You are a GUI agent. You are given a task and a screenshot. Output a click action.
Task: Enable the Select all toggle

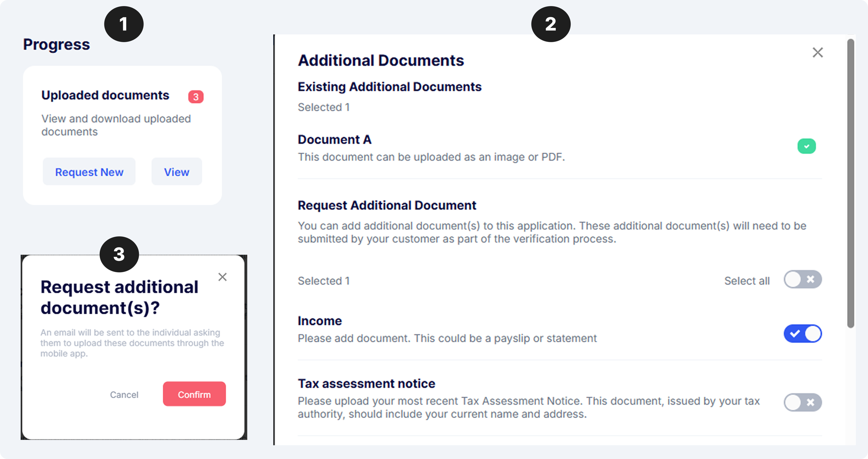[802, 279]
